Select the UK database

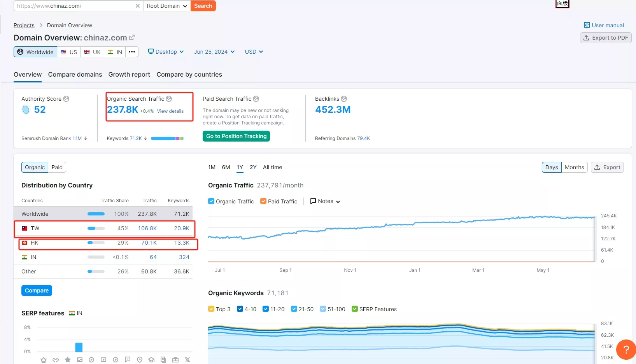[x=92, y=52]
